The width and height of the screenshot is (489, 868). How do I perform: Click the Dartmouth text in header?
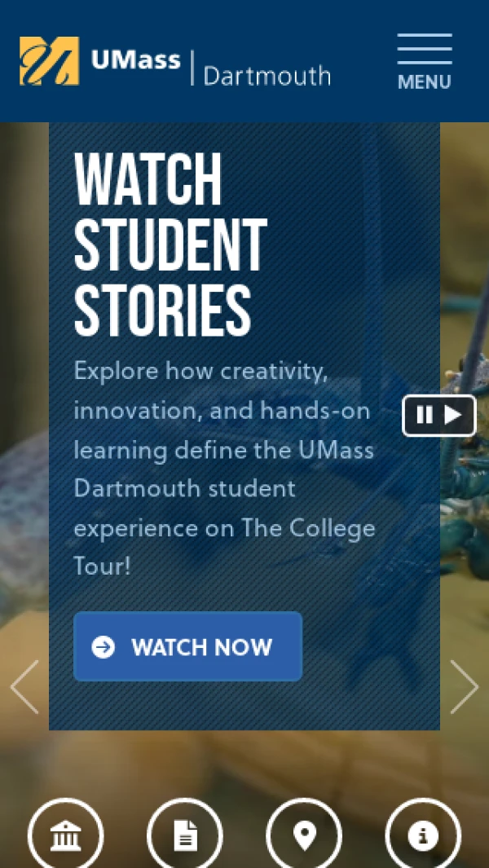click(x=267, y=76)
